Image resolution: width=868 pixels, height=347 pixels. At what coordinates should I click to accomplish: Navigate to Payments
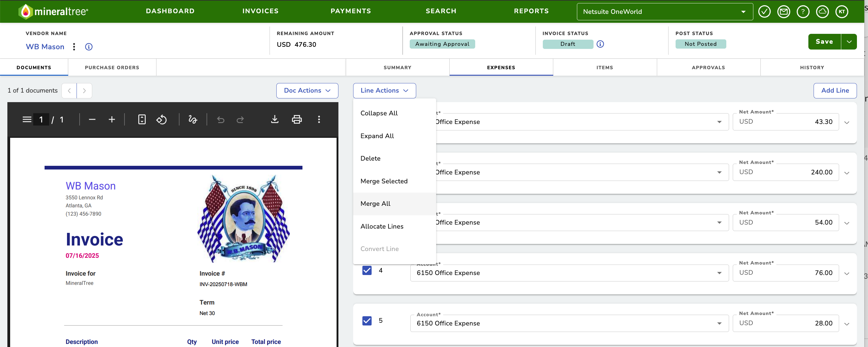[350, 11]
